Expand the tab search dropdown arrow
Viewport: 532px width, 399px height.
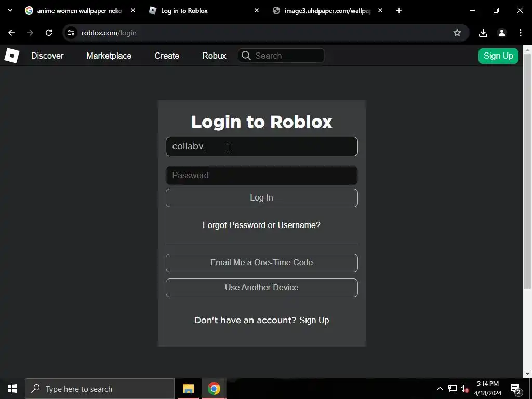click(x=10, y=10)
